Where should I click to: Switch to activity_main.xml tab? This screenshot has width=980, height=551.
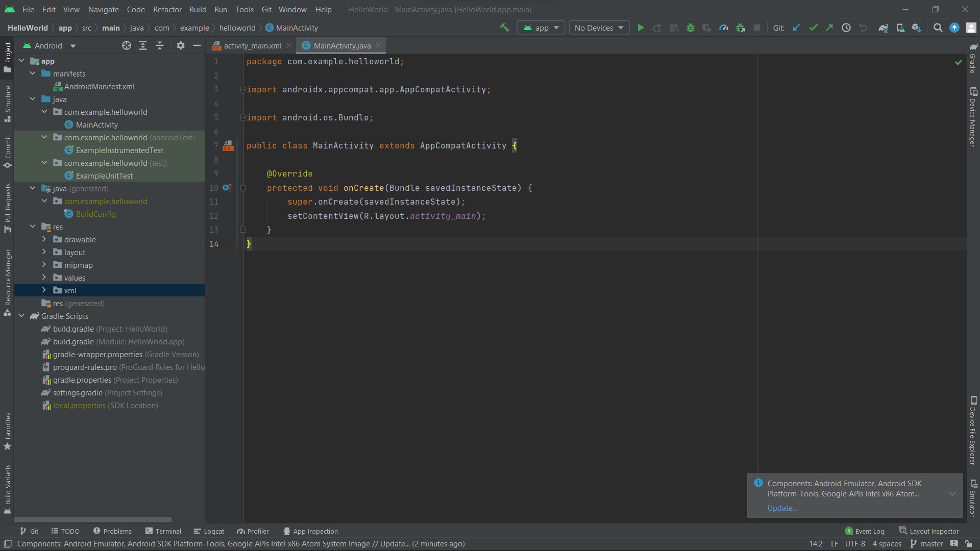click(x=252, y=46)
